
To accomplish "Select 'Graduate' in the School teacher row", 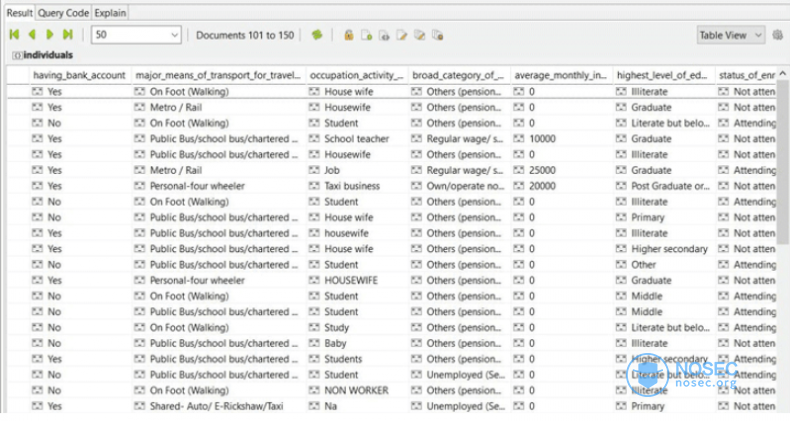I will (x=664, y=138).
